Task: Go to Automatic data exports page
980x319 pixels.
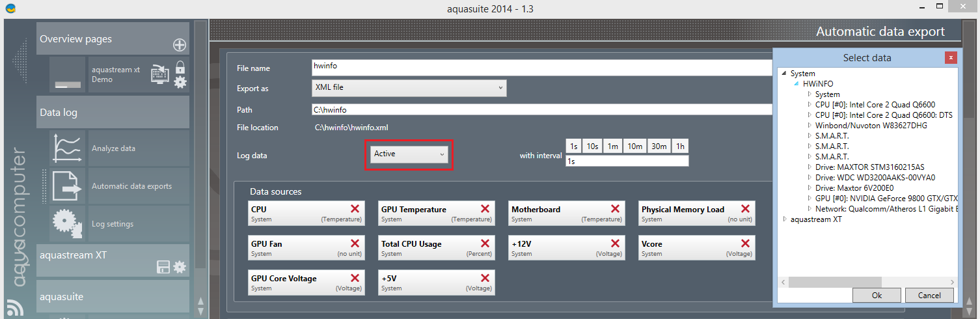Action: point(132,186)
